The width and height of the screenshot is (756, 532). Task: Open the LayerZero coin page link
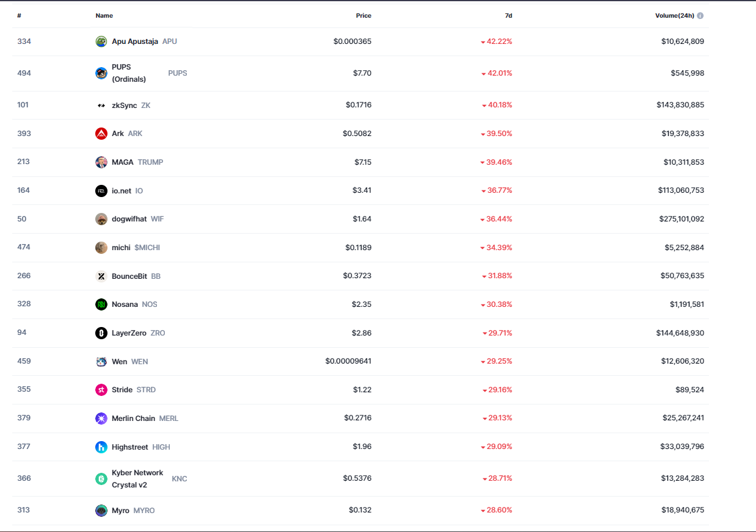click(x=129, y=333)
